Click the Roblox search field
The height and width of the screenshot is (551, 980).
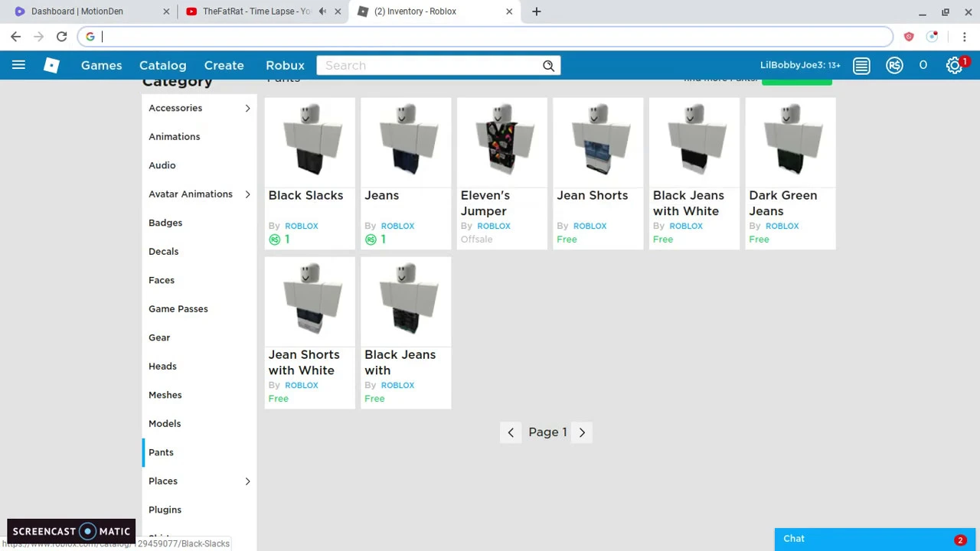click(x=429, y=66)
